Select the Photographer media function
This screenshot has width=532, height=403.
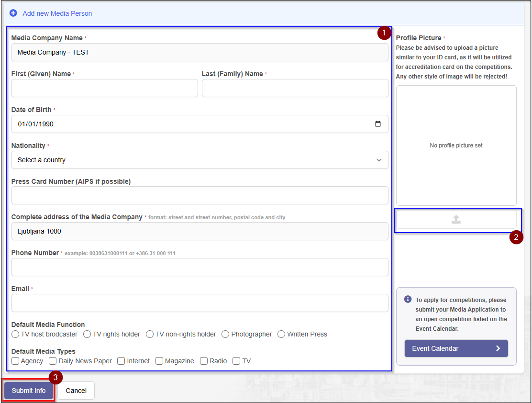[226, 334]
